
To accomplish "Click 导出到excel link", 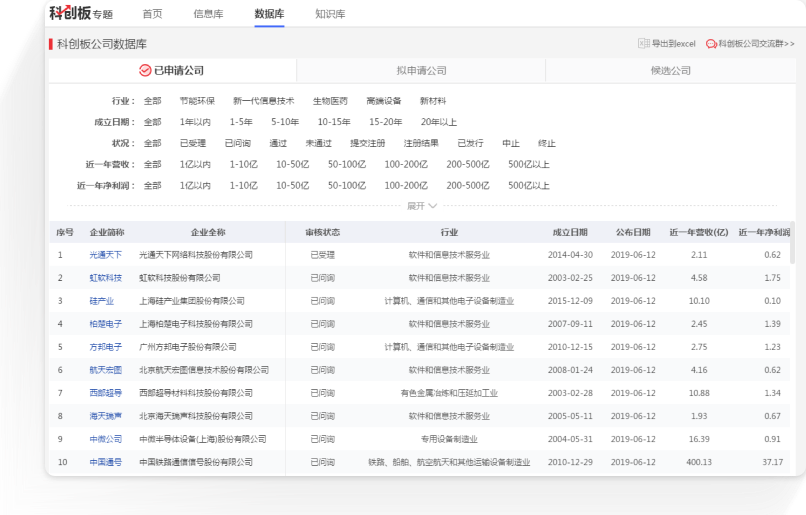I will tap(673, 44).
